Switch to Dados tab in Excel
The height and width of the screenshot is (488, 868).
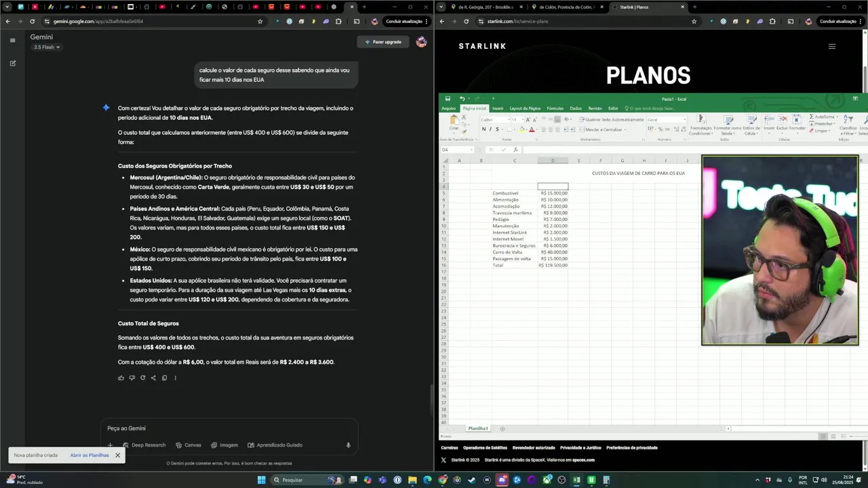pyautogui.click(x=576, y=108)
